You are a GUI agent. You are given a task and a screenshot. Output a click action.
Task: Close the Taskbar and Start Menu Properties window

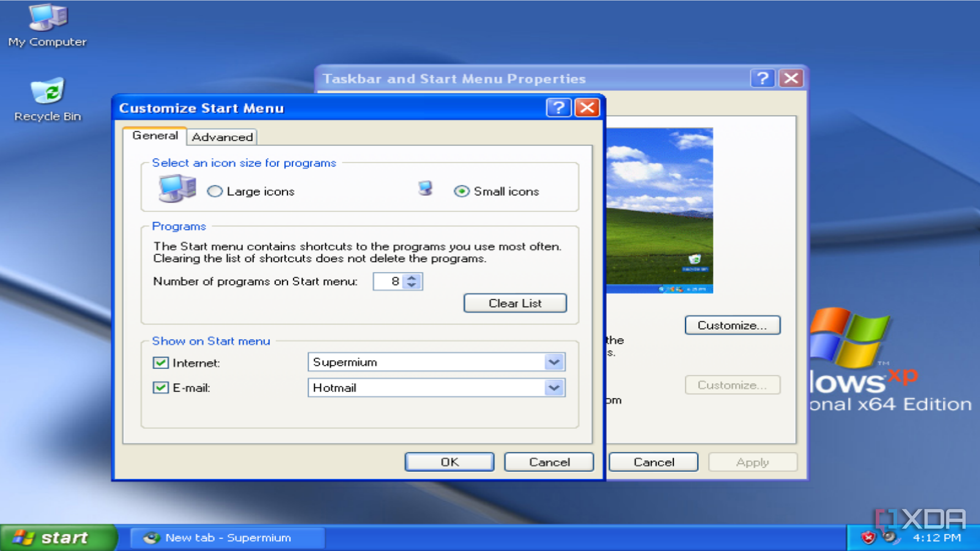tap(791, 78)
